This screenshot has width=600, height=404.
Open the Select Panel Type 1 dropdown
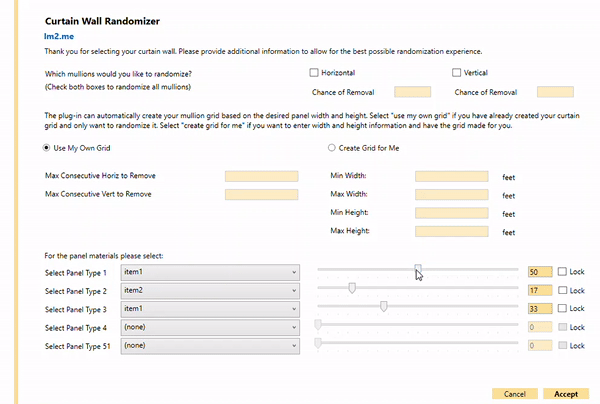[x=210, y=272]
